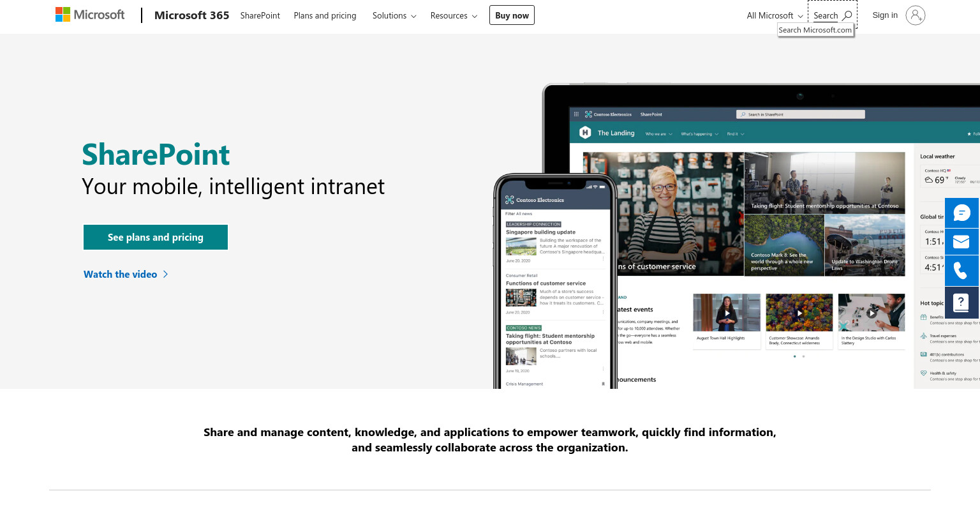Expand the Solutions dropdown menu
980x521 pixels.
pyautogui.click(x=394, y=15)
